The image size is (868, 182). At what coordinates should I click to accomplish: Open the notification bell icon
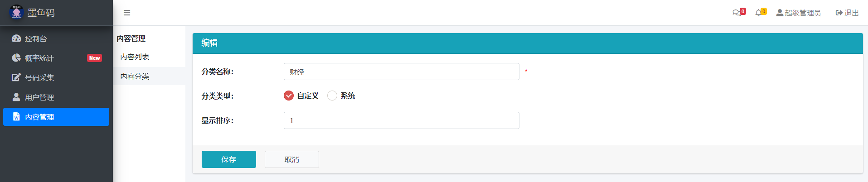pyautogui.click(x=758, y=13)
